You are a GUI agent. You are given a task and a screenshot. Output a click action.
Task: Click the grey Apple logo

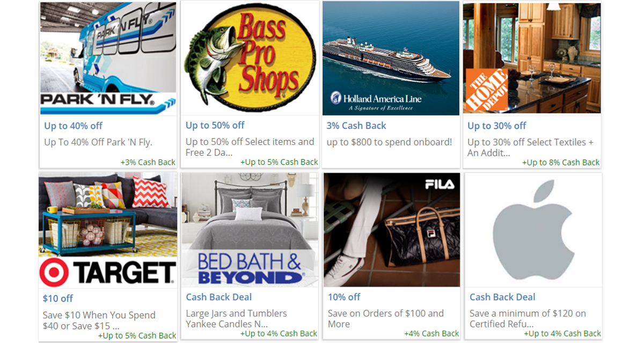[x=533, y=230]
